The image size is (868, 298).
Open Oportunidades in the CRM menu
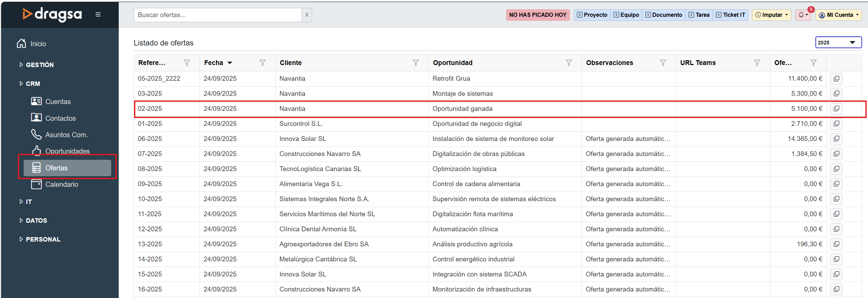(x=67, y=151)
